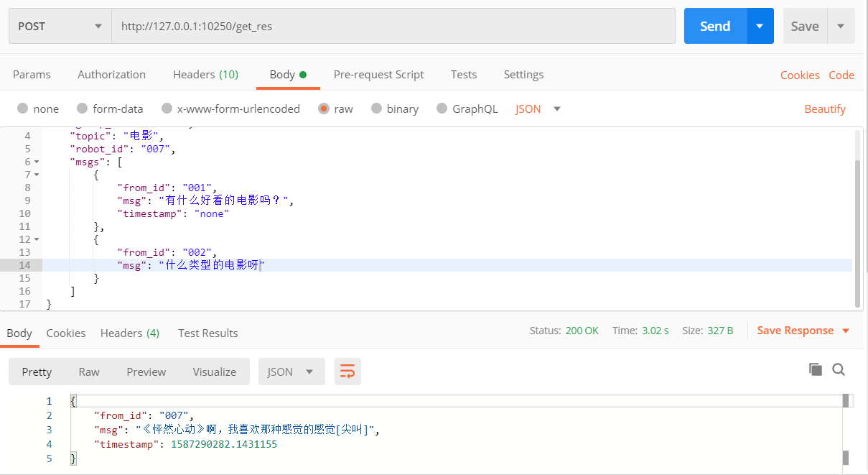Click the "robot_id": "007" line
This screenshot has height=475, width=868.
point(123,149)
